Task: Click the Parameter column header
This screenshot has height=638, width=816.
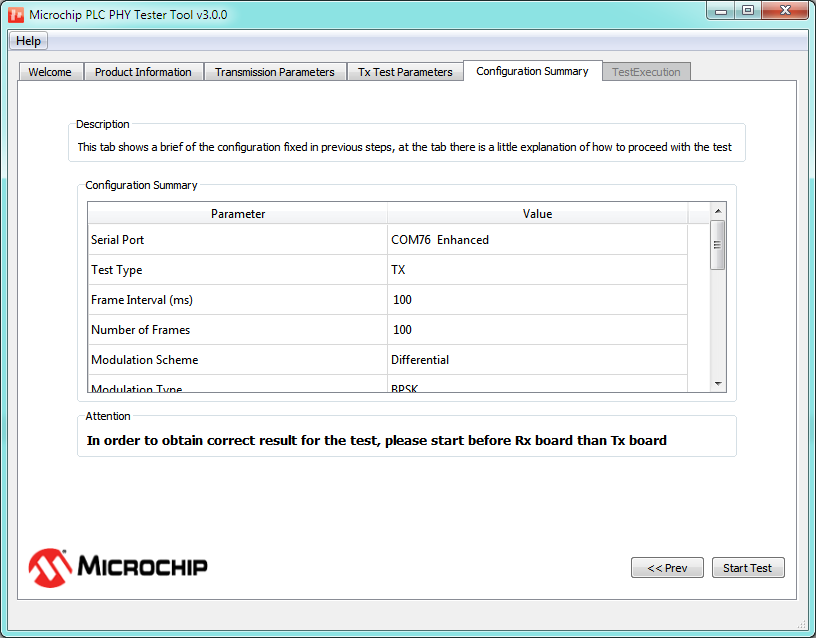Action: click(x=238, y=214)
